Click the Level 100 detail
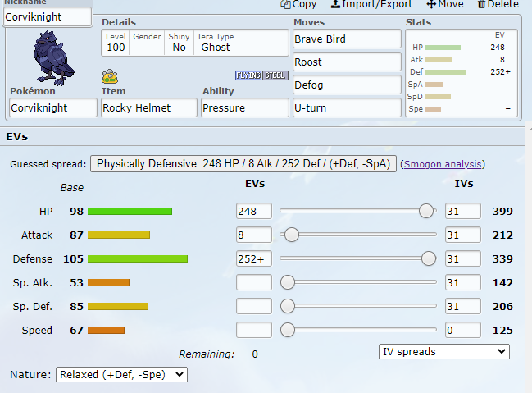This screenshot has width=532, height=393. tap(116, 43)
